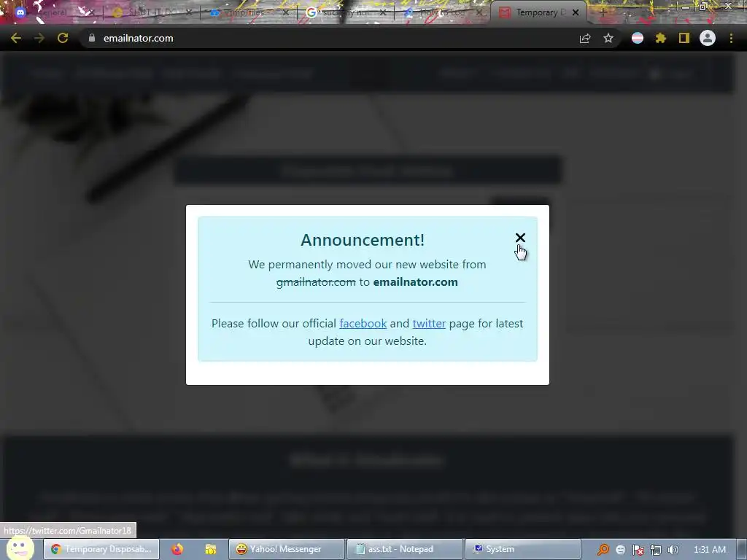Open the 1:31 AM clock
This screenshot has height=560, width=747.
tap(710, 549)
